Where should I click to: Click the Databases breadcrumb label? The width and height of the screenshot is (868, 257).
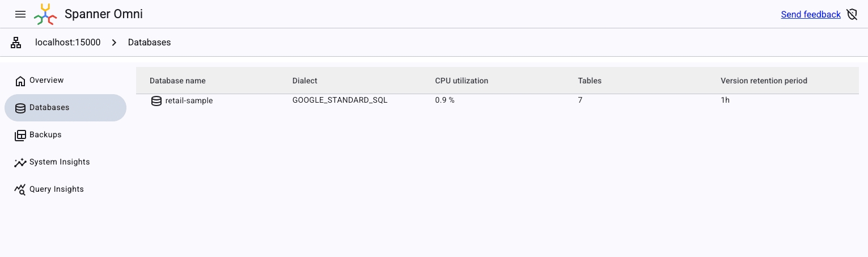[149, 43]
